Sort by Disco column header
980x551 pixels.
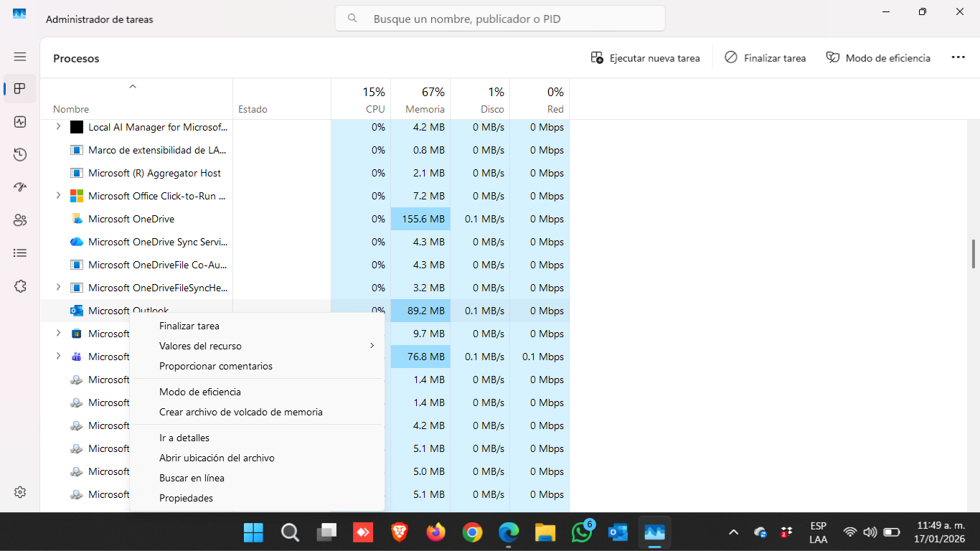click(480, 99)
